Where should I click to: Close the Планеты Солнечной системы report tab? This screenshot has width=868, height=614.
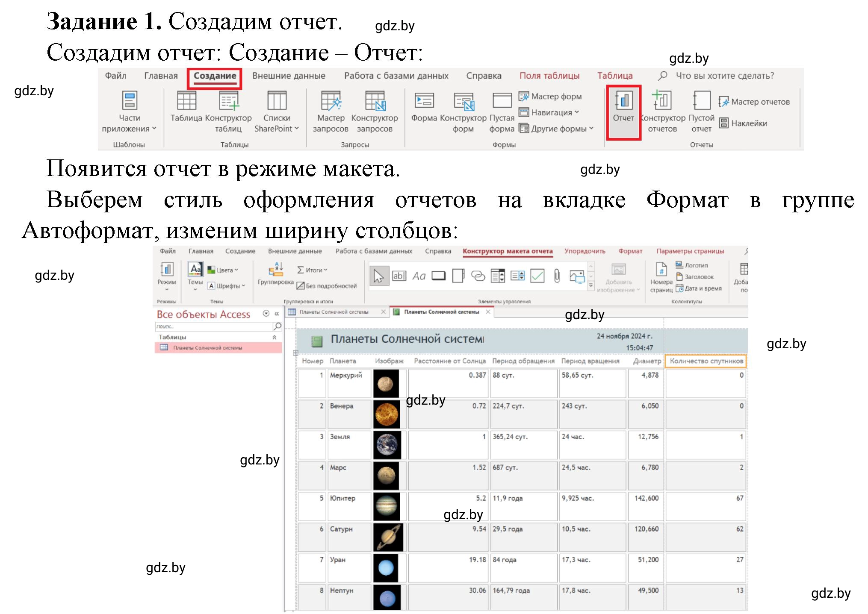(488, 312)
